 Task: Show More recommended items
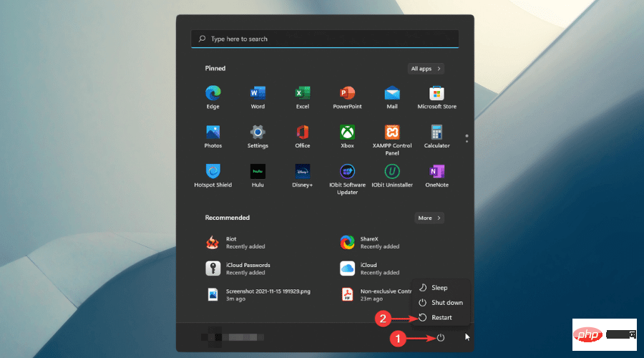coord(429,218)
